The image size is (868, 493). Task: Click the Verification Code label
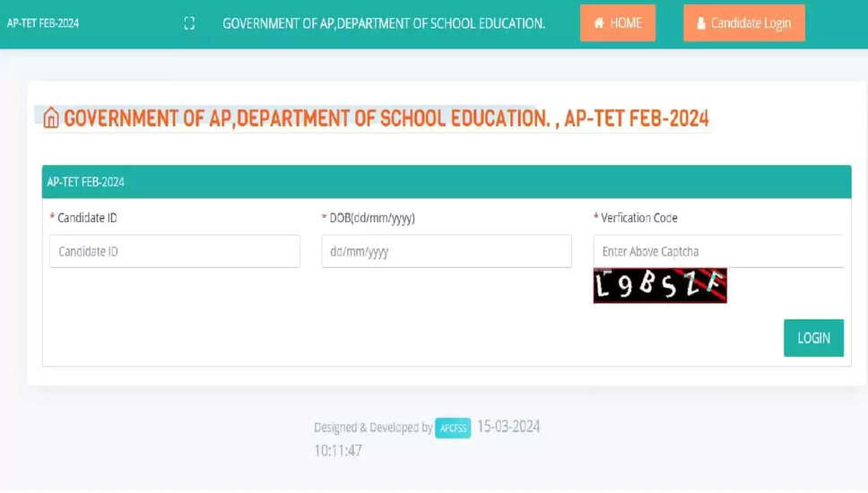pos(638,218)
